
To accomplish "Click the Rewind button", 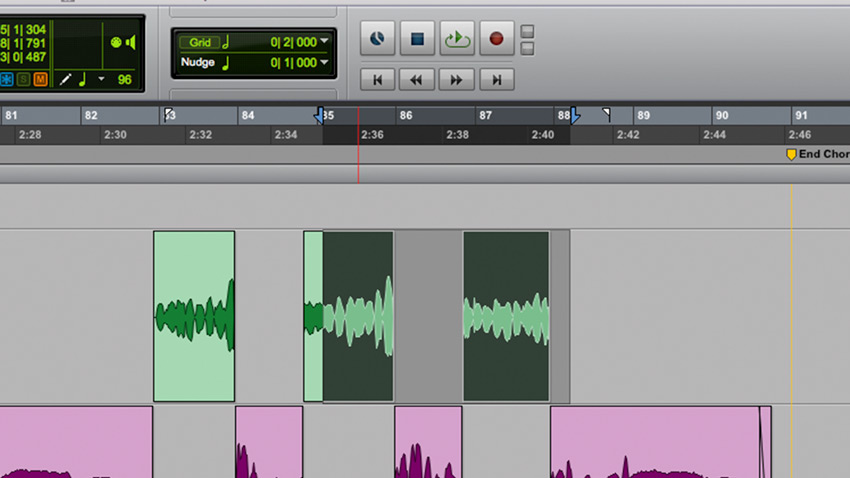I will click(416, 80).
